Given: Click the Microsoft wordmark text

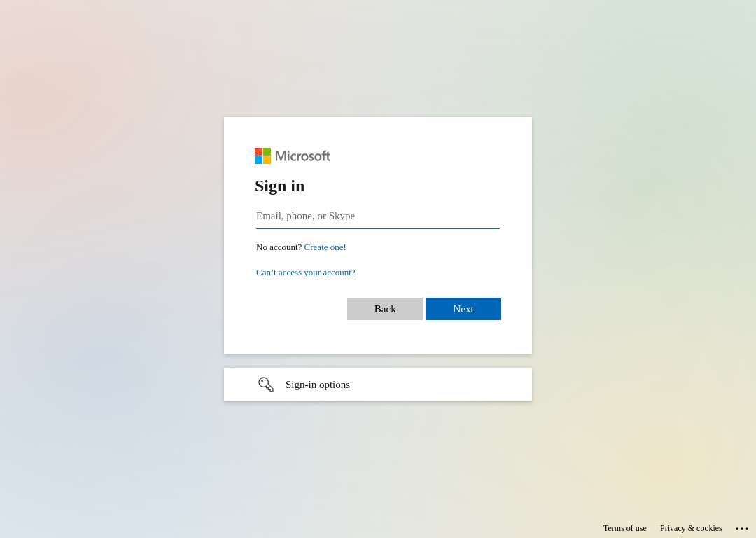Looking at the screenshot, I should (x=303, y=156).
